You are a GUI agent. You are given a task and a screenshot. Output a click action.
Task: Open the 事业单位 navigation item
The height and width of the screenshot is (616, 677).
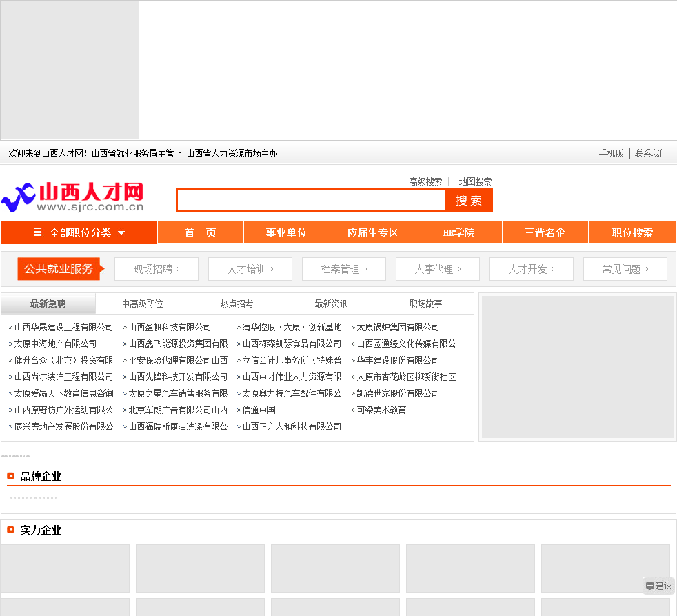[x=287, y=233]
